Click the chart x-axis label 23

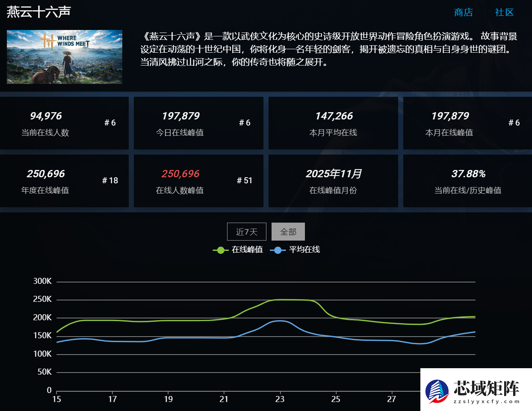(x=280, y=399)
